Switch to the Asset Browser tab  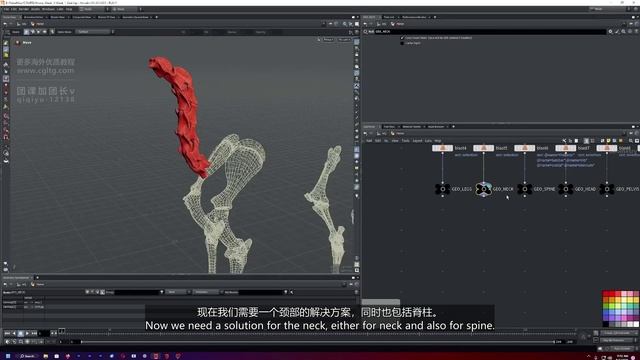pyautogui.click(x=436, y=127)
